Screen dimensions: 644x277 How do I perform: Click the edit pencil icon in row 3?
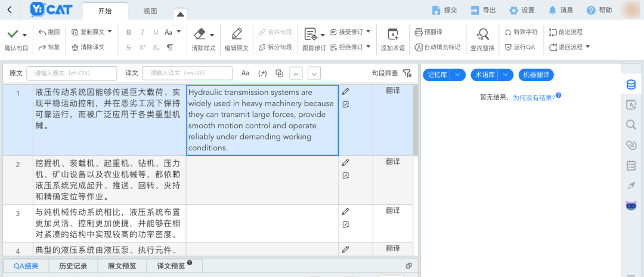point(345,211)
